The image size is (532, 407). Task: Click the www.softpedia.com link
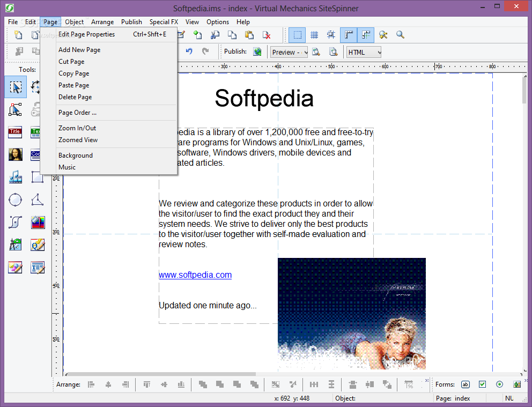[x=195, y=275]
